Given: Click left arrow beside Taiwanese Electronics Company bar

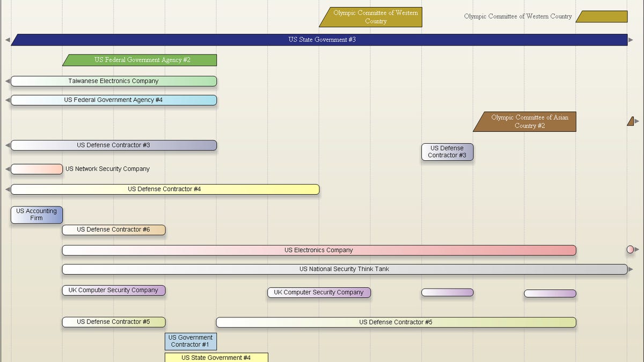Looking at the screenshot, I should tap(8, 81).
